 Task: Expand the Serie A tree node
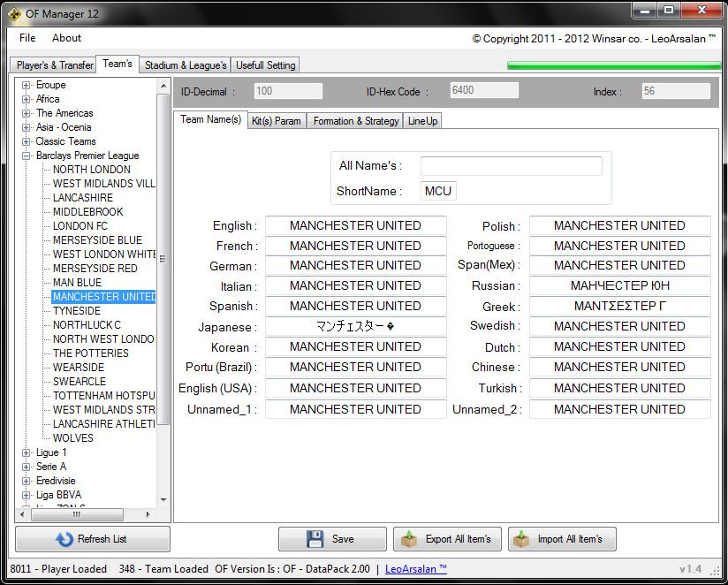27,467
